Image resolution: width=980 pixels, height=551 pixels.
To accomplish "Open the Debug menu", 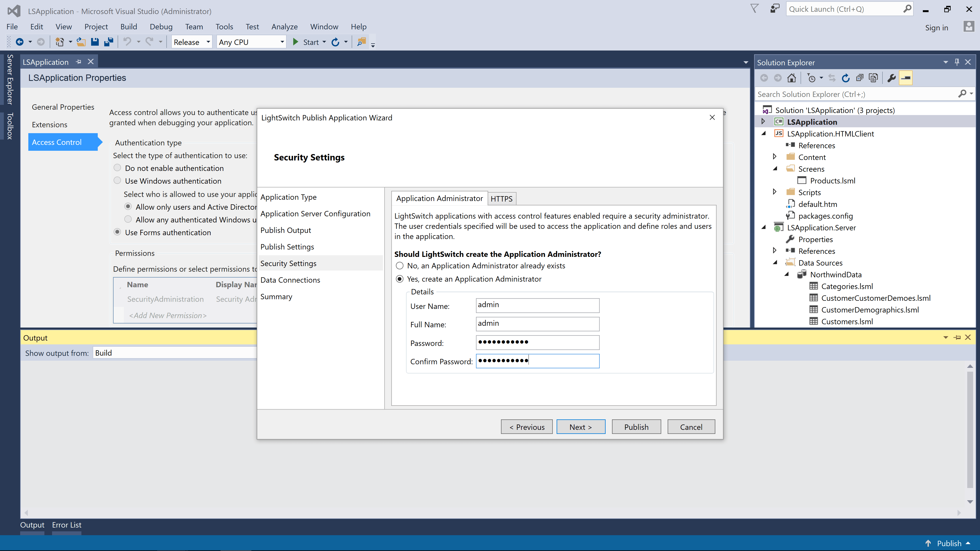I will coord(161,27).
